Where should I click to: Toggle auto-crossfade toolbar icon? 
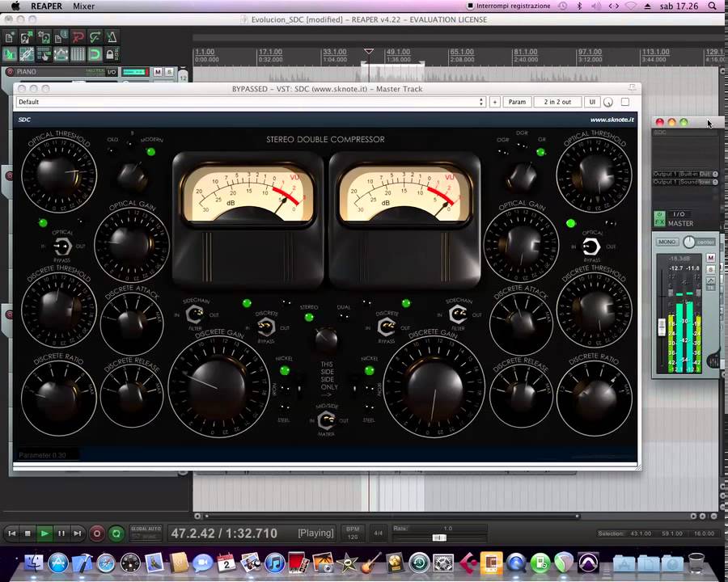click(x=10, y=54)
